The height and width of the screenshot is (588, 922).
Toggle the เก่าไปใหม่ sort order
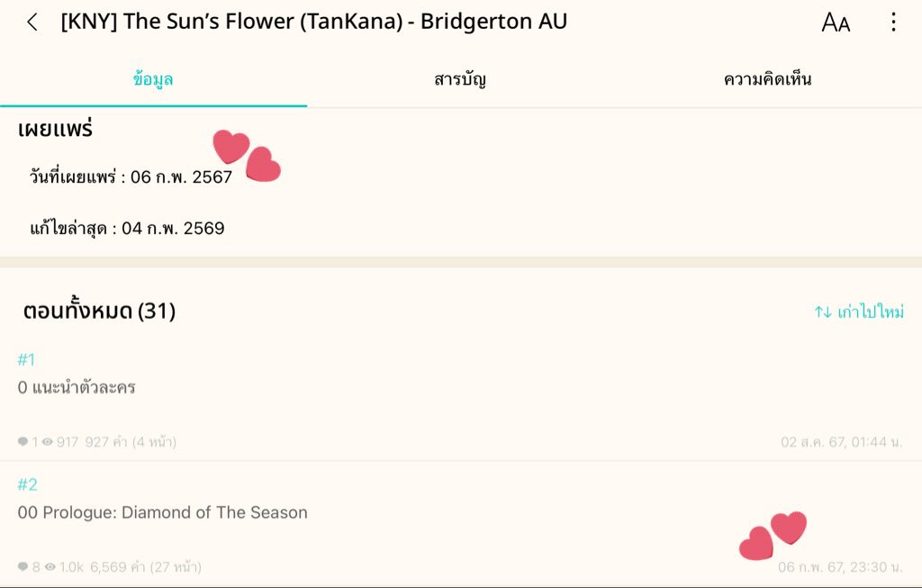pos(859,312)
